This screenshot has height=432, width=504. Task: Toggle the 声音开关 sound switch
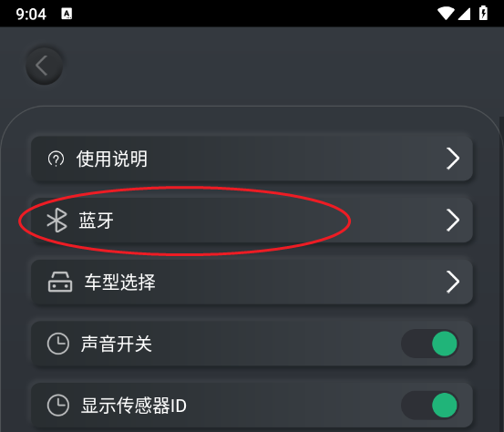[430, 344]
